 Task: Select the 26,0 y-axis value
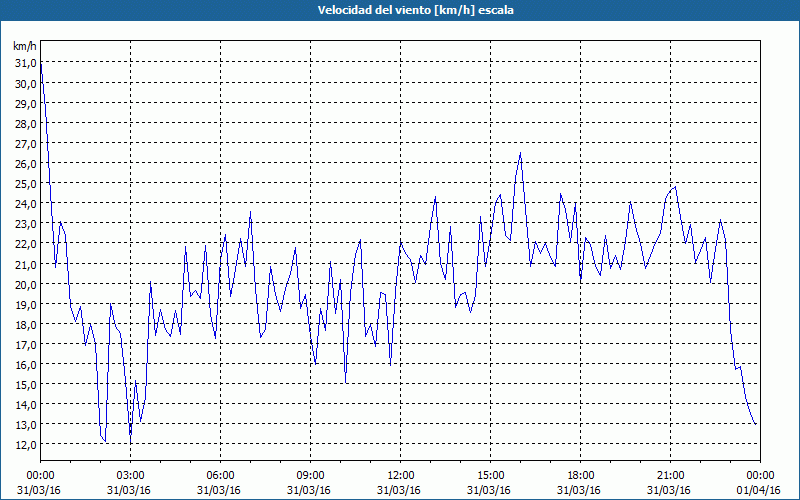click(26, 164)
